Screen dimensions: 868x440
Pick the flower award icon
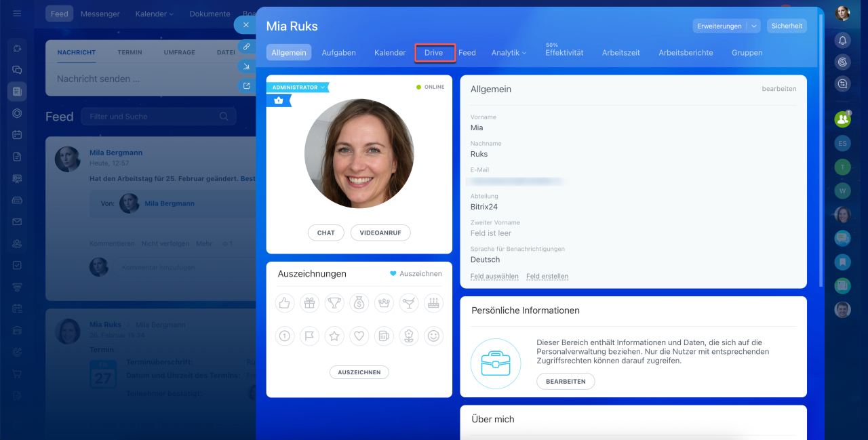409,336
